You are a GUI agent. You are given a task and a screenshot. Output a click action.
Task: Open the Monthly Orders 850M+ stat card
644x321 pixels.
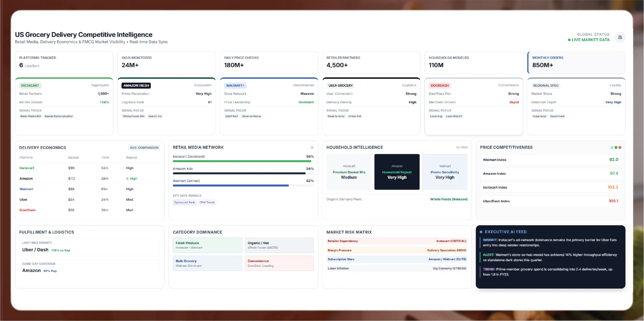(576, 63)
